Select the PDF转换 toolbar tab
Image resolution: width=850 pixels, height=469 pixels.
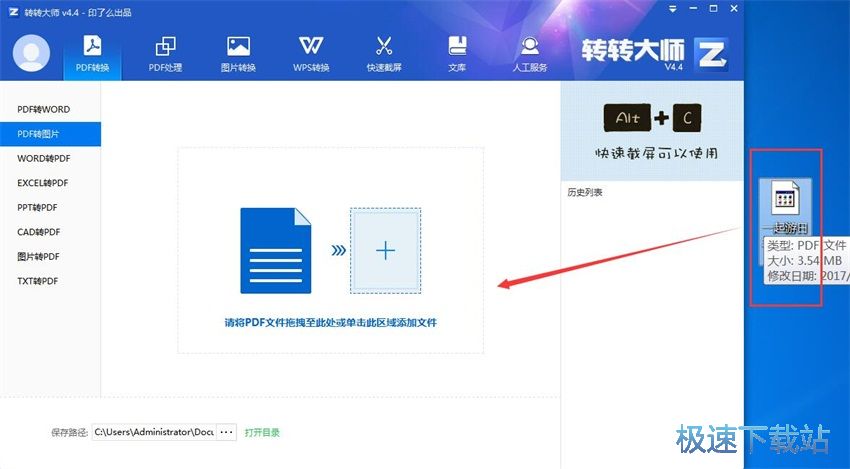pyautogui.click(x=93, y=53)
